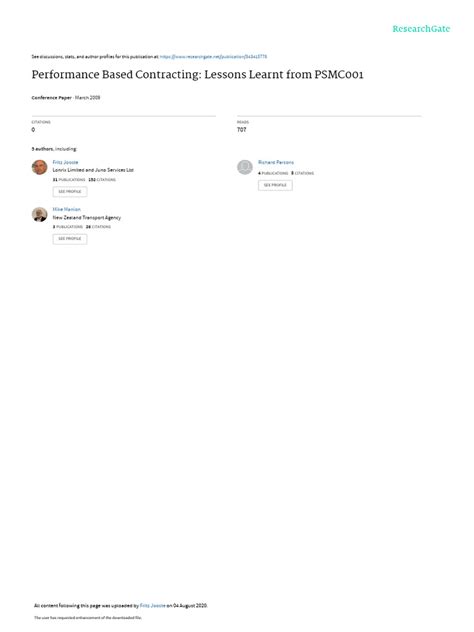474x632 pixels.
Task: Click Richard Parsons' placeholder avatar icon
Action: (245, 167)
